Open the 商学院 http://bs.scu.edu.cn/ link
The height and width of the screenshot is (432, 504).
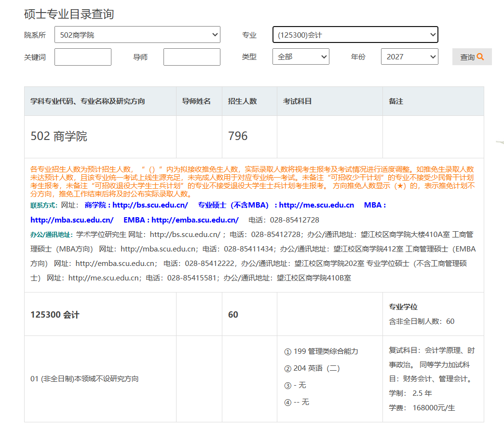click(x=136, y=205)
